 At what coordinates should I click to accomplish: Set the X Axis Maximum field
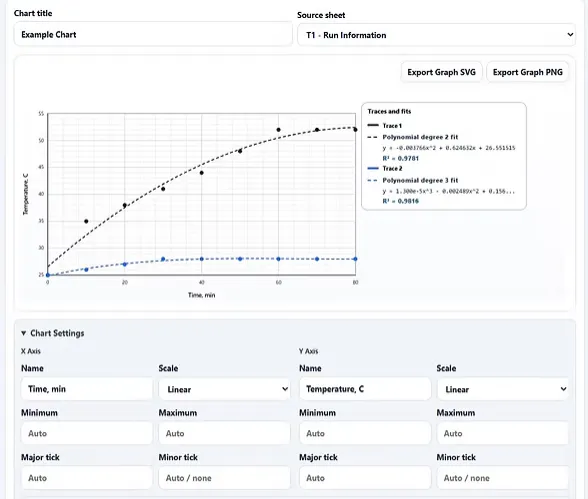(x=224, y=433)
